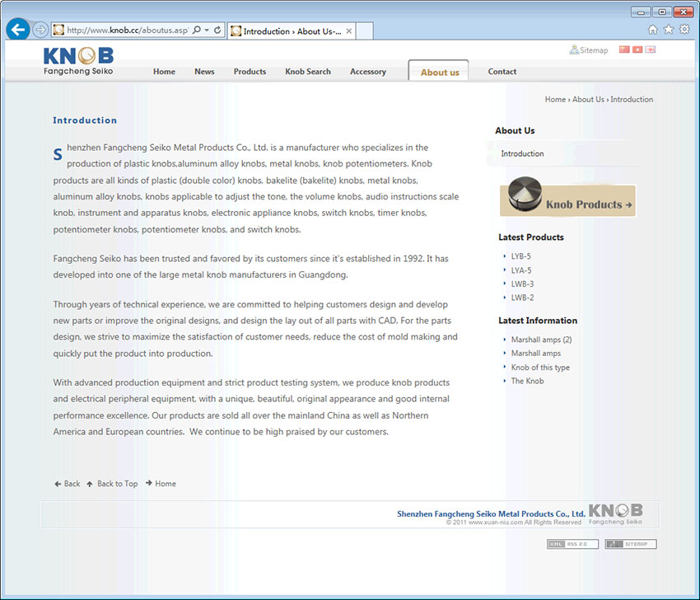Click the Knob Products banner image

[567, 200]
